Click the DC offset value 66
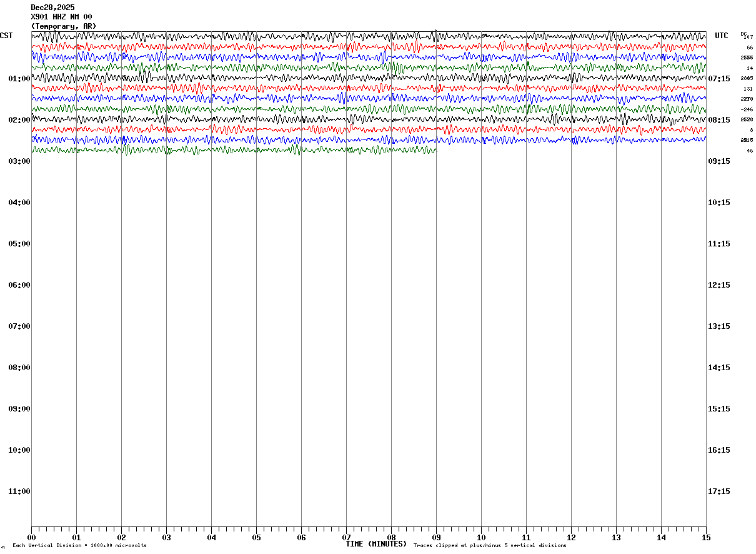Viewport: 756px width, 554px height. (750, 48)
